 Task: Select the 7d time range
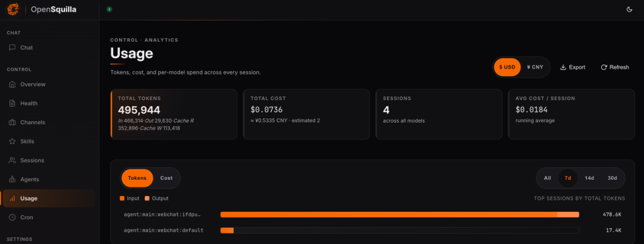(x=568, y=178)
